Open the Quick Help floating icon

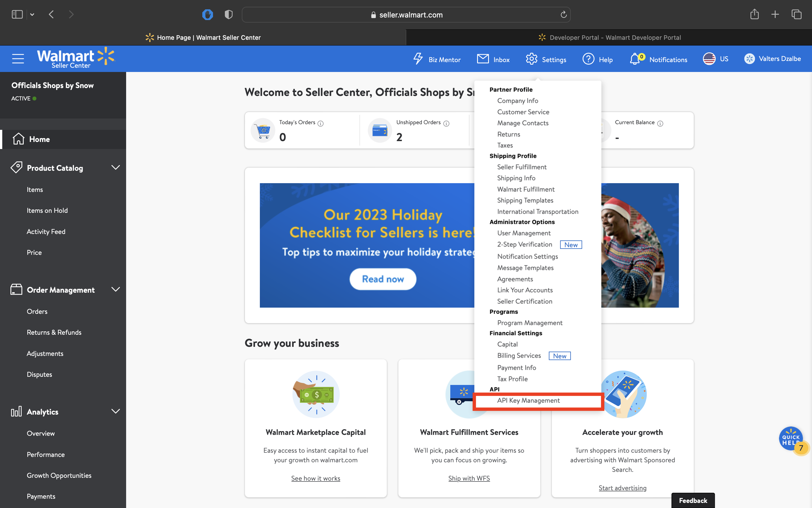[791, 439]
